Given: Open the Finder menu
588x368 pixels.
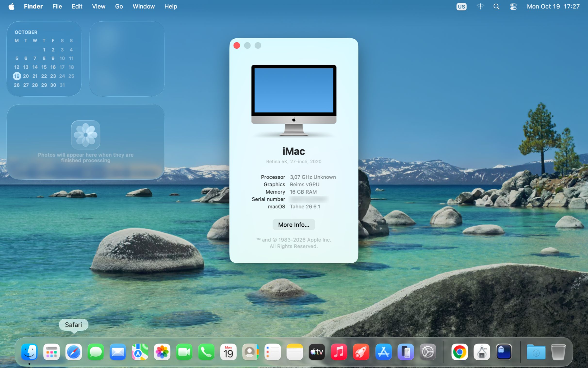Looking at the screenshot, I should coord(33,7).
